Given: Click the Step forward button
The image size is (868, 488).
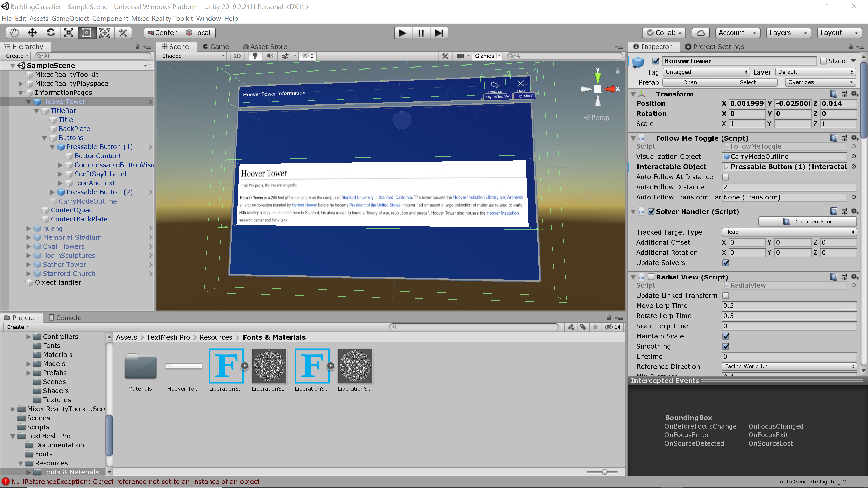Looking at the screenshot, I should click(439, 33).
